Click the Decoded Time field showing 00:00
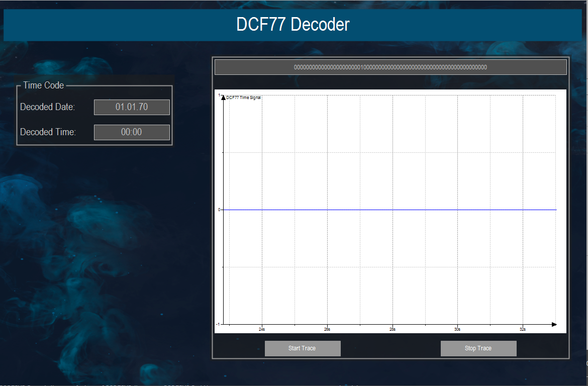The height and width of the screenshot is (386, 588). pos(132,132)
